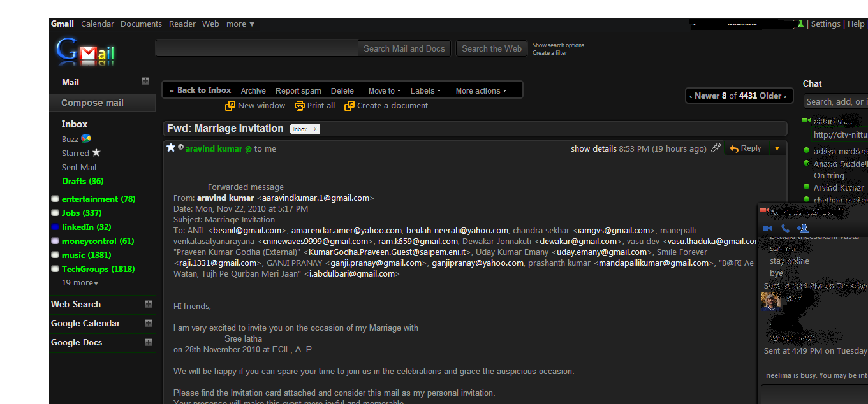The image size is (868, 404).
Task: Go to Older conversation
Action: point(773,96)
